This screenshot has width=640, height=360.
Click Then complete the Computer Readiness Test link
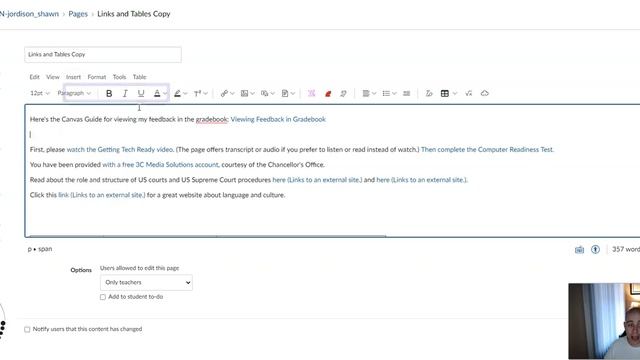tap(487, 149)
